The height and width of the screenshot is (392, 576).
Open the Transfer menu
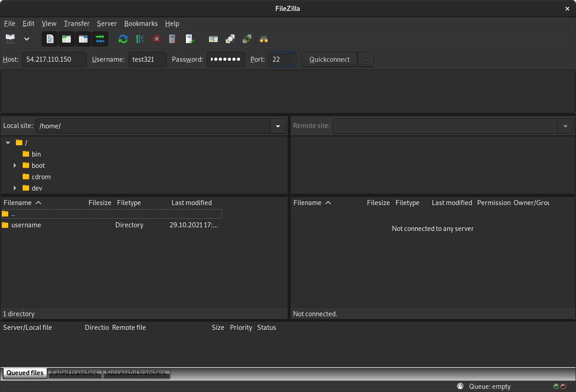point(77,24)
